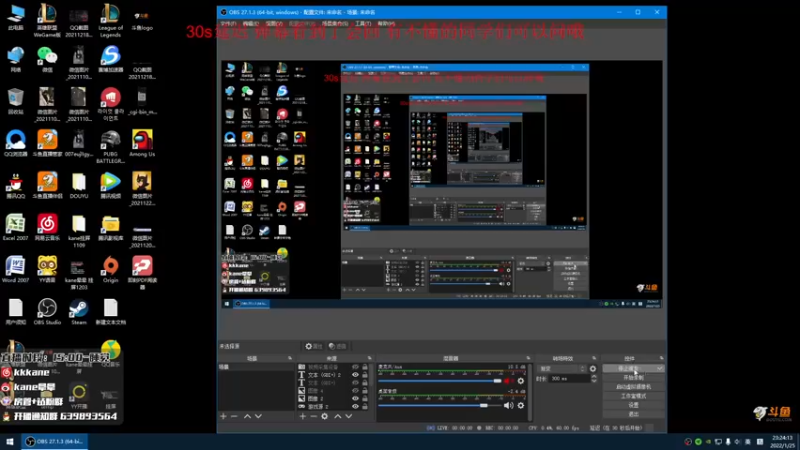
Task: Toggle visibility eye of 视频采集设备 source
Action: click(355, 367)
